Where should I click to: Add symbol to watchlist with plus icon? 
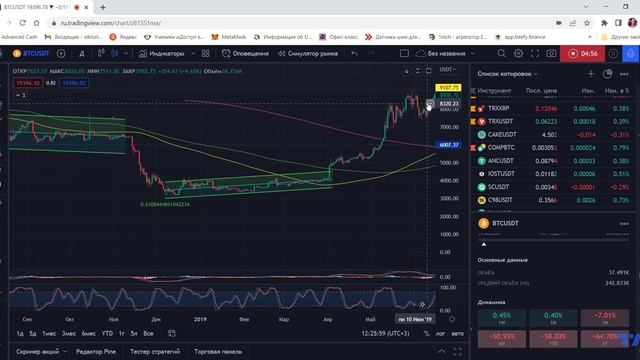(591, 74)
